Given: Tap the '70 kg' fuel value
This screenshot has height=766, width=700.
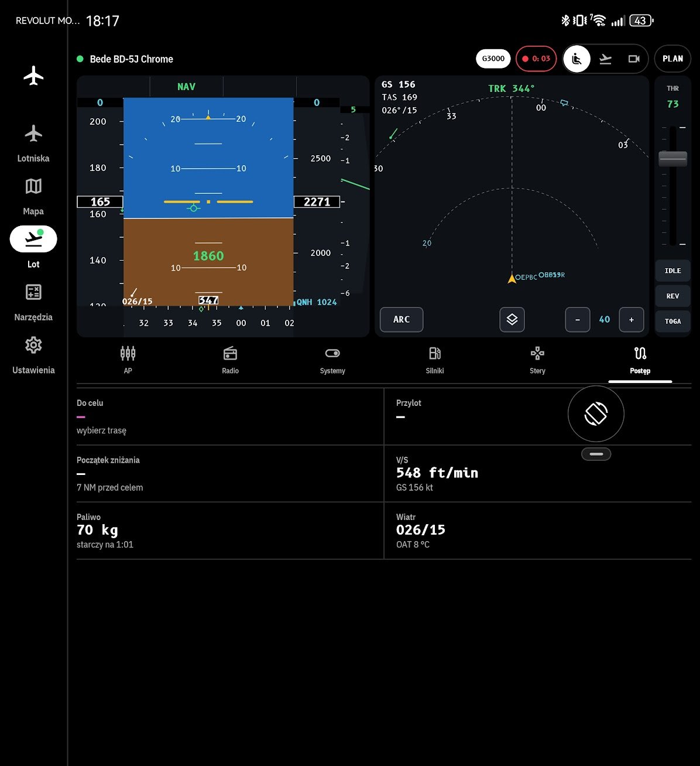Looking at the screenshot, I should [97, 530].
